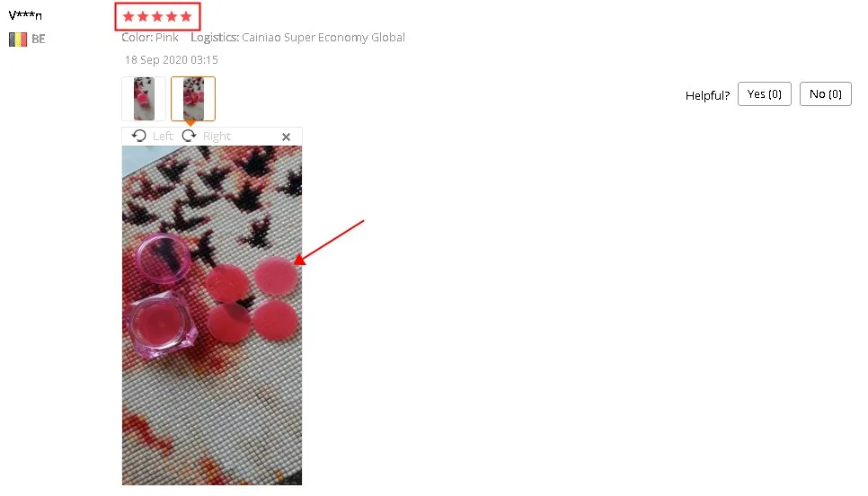Click the rotate right arrow icon

point(190,136)
